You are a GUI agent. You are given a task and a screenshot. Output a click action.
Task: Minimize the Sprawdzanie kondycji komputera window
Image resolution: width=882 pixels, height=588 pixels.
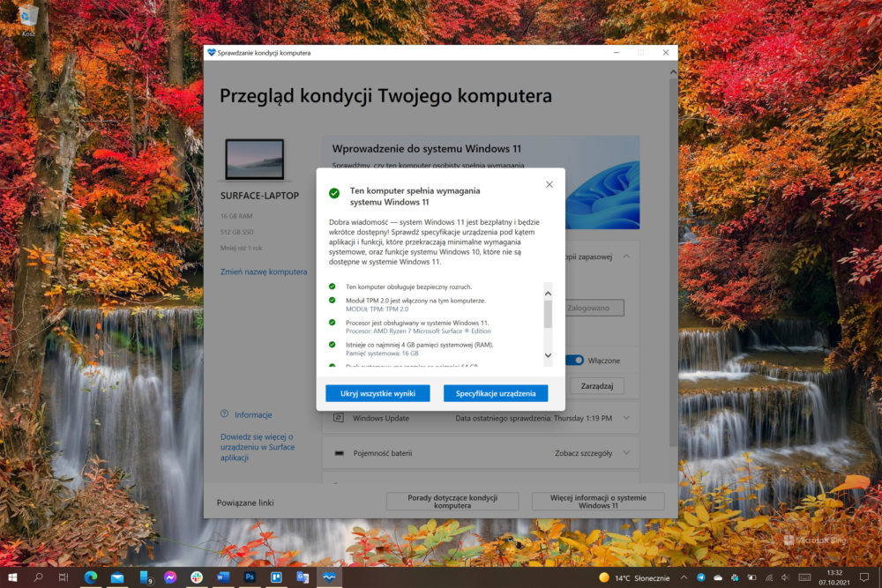617,52
